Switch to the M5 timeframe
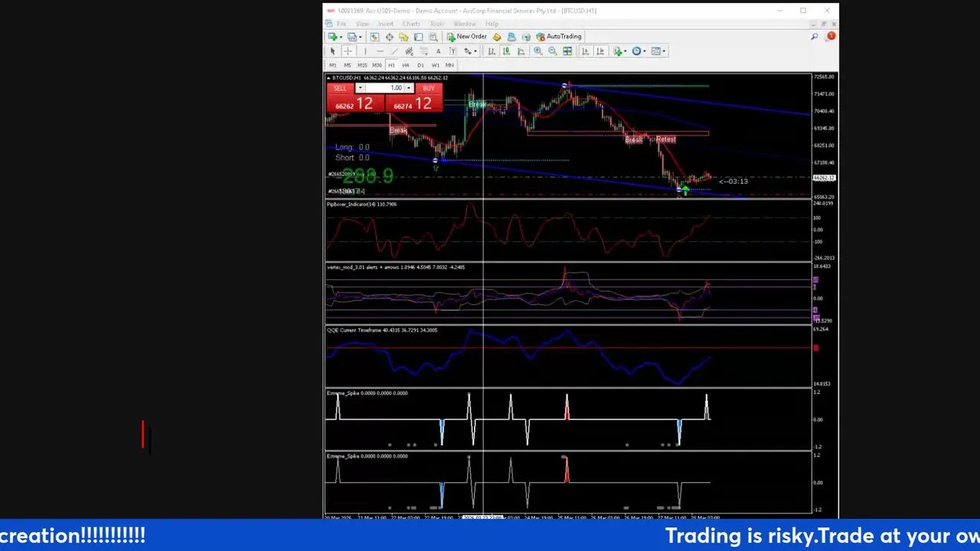Screen dimensions: 980x551 tap(348, 65)
